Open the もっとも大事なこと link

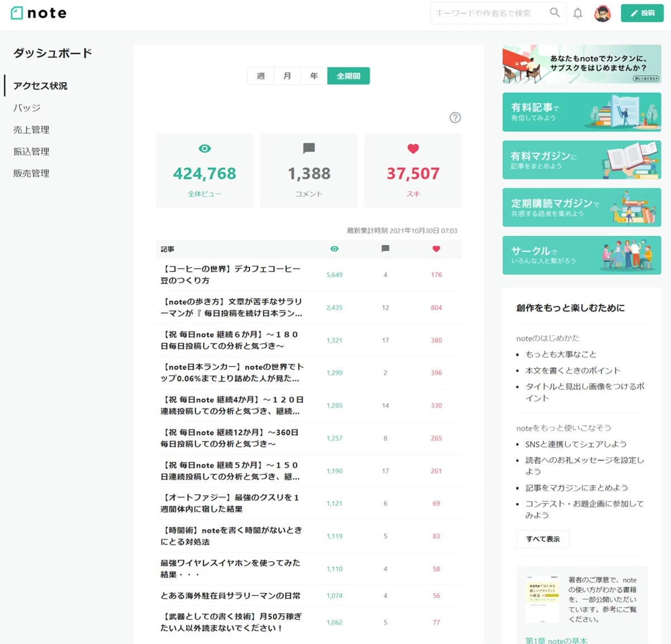(x=561, y=354)
